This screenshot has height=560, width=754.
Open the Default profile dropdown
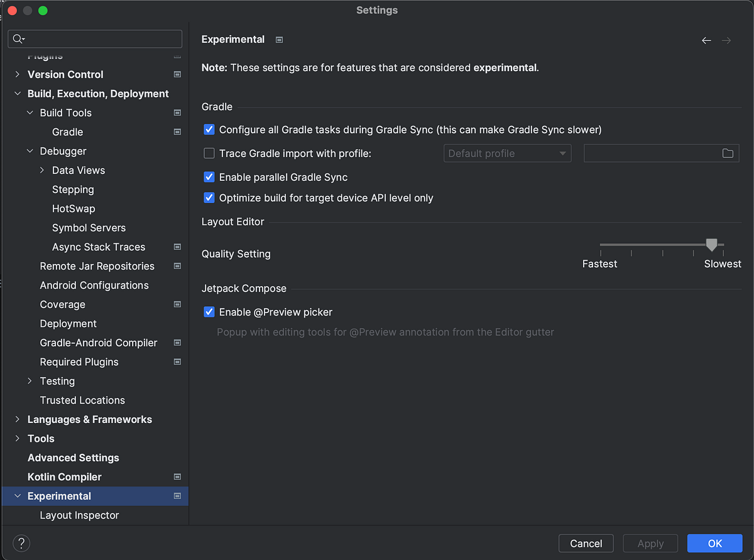(507, 153)
